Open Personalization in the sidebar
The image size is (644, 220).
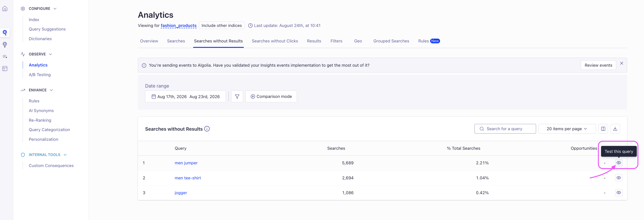43,139
